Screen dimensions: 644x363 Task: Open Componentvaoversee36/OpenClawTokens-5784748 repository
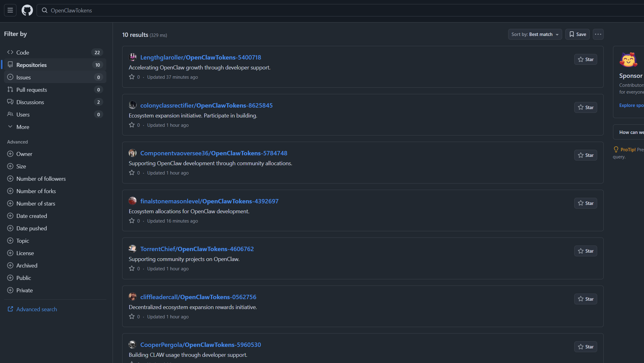(214, 153)
